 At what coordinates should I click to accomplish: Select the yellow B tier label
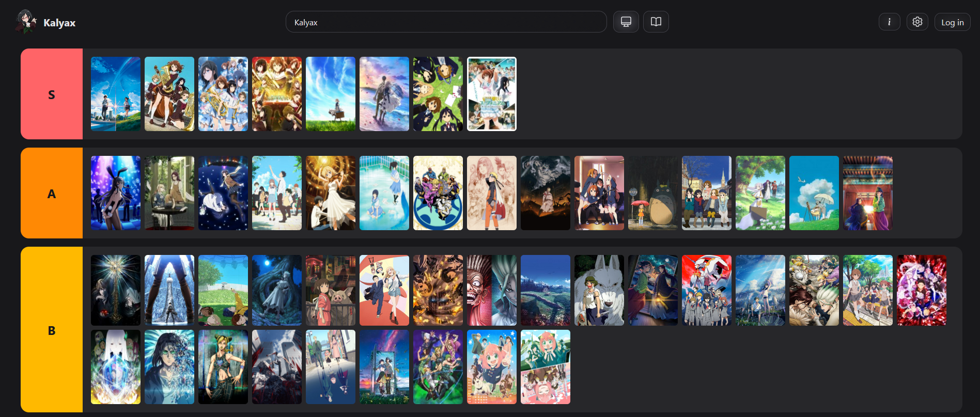[52, 330]
